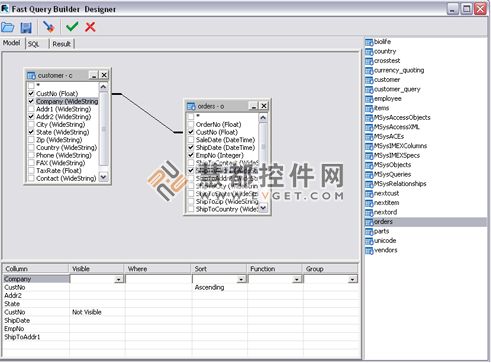Switch to the SQL tab
The image size is (491, 363).
pyautogui.click(x=33, y=44)
